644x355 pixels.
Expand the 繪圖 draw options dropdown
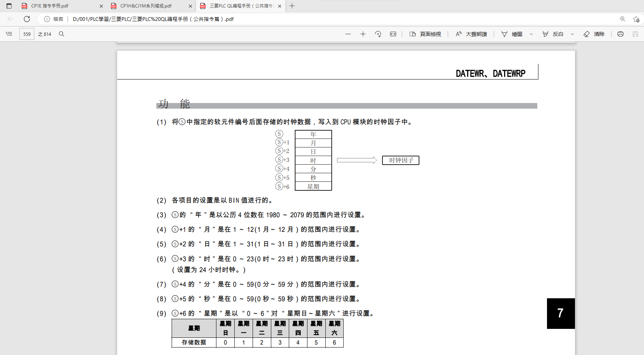pos(531,34)
